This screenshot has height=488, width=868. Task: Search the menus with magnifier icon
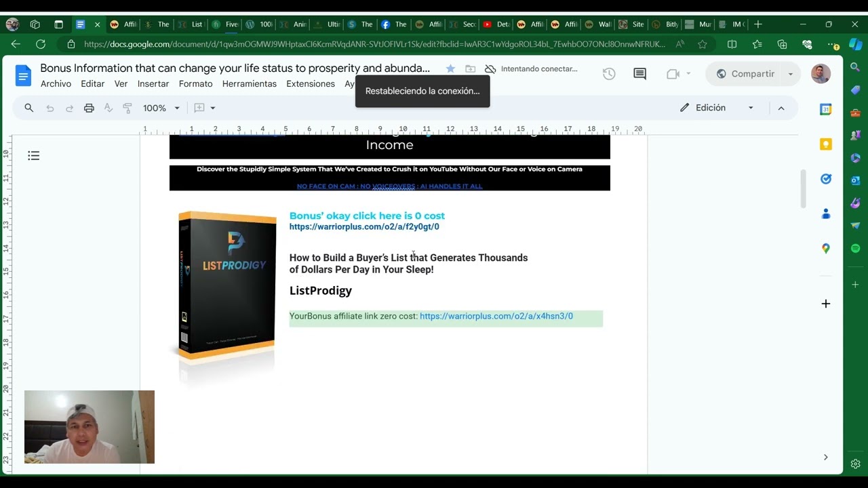click(x=29, y=108)
